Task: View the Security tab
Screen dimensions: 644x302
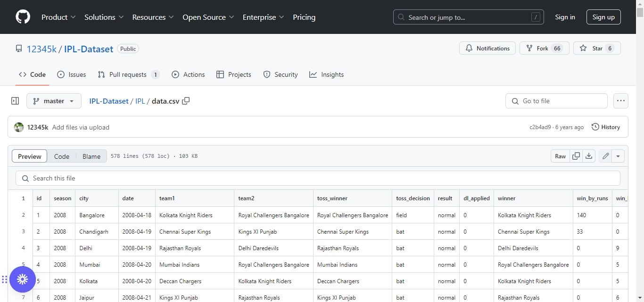Action: (281, 74)
